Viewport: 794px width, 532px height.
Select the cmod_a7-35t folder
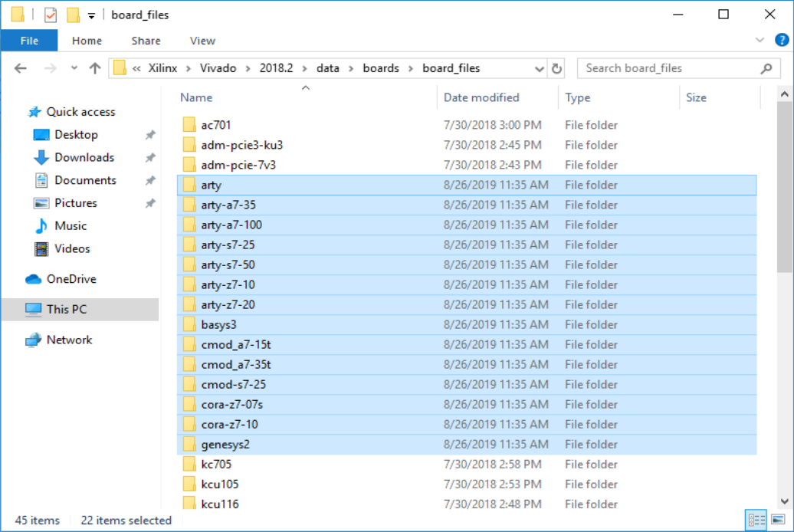click(467, 365)
